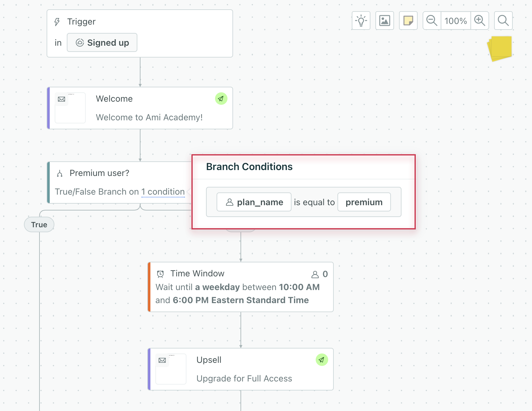Click the lightbulb tips icon
The height and width of the screenshot is (411, 532).
tap(361, 21)
